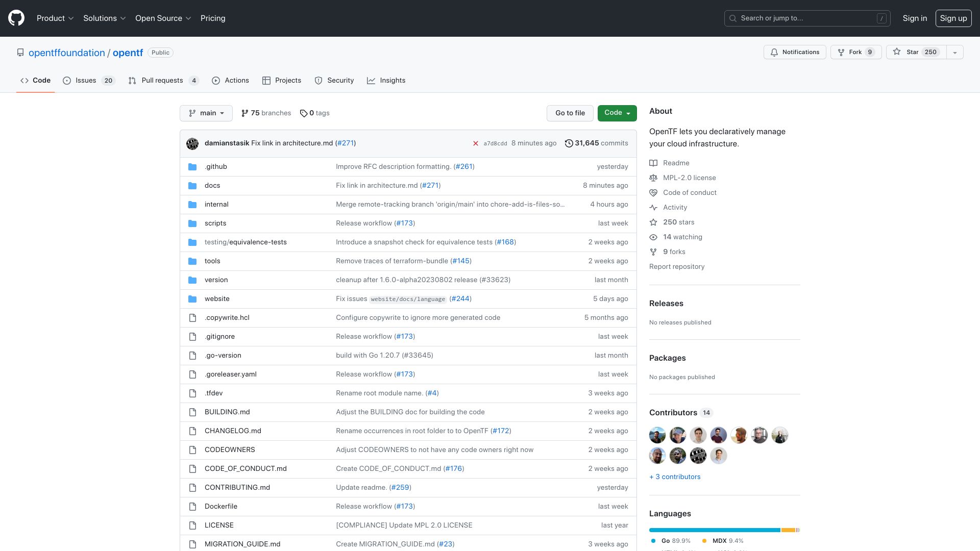
Task: Click file icon beside LICENSE
Action: [x=192, y=525]
